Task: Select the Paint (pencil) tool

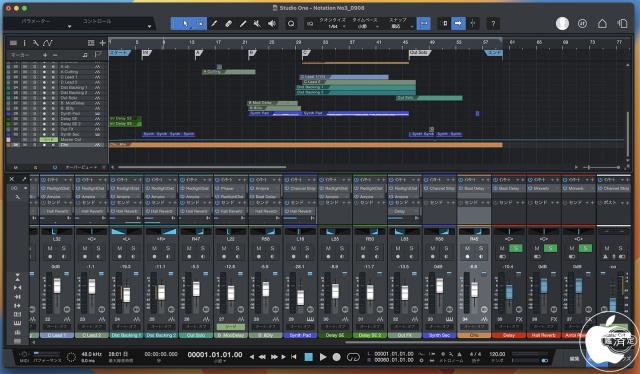Action: 243,24
